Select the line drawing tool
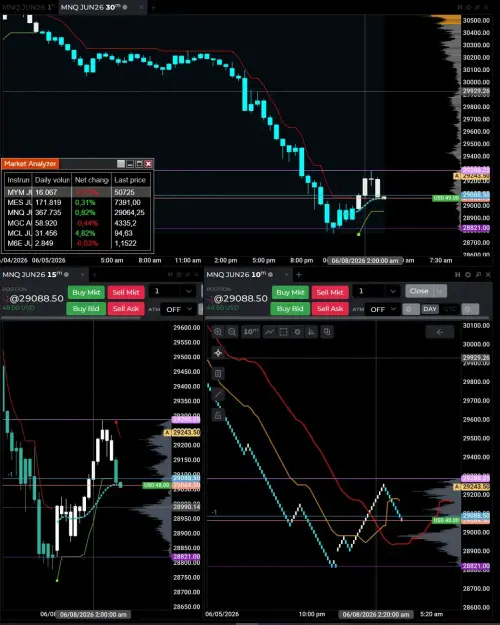Image resolution: width=500 pixels, height=625 pixels. tap(218, 395)
